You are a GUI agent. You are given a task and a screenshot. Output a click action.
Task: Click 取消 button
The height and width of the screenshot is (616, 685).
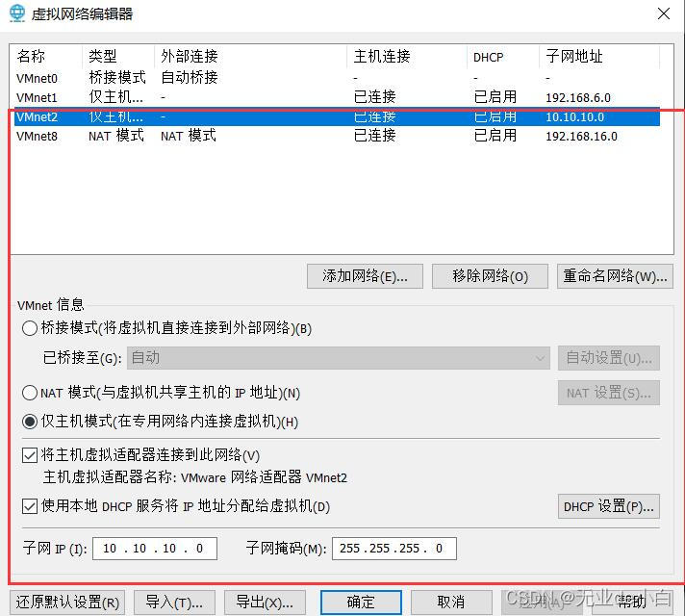coord(451,603)
